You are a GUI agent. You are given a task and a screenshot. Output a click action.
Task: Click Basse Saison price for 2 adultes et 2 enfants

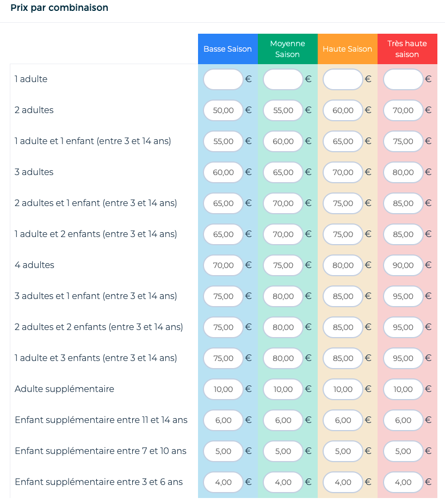click(x=223, y=327)
